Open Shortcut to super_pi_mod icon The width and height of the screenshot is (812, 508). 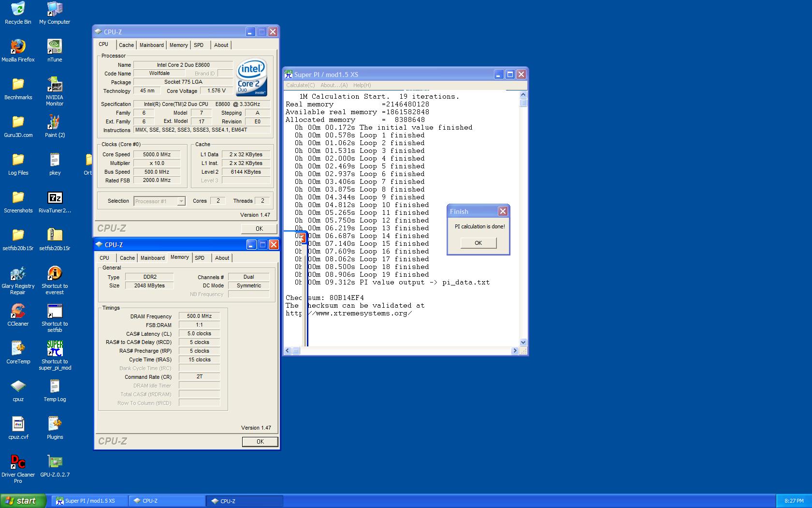[55, 356]
